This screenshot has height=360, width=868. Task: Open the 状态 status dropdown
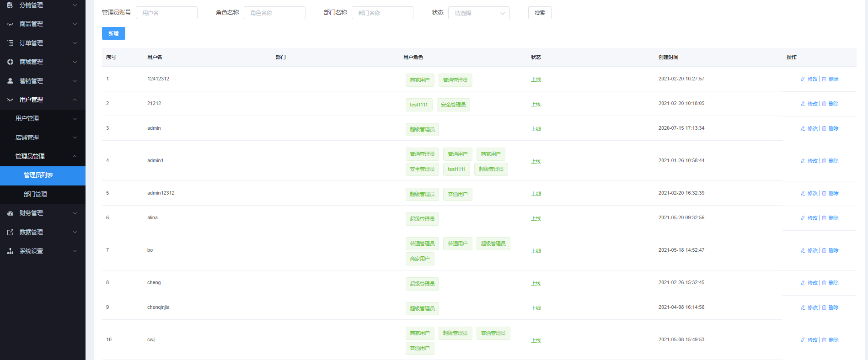tap(478, 13)
